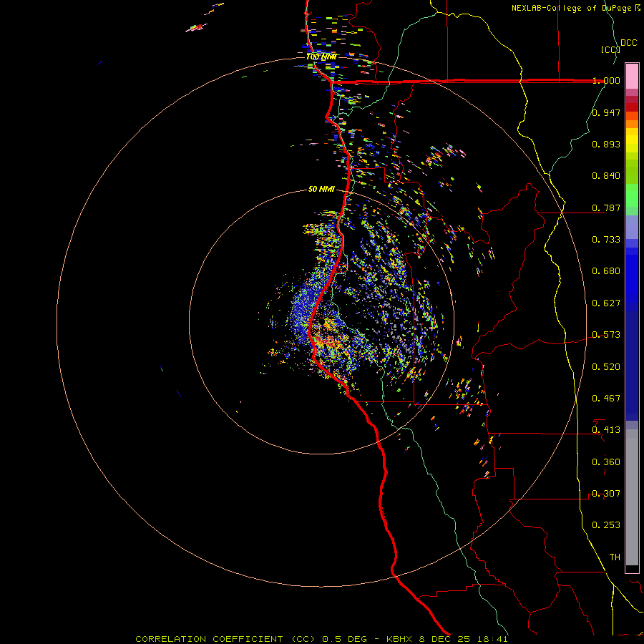The width and height of the screenshot is (644, 644).
Task: Click the [CC] unit label
Action: click(610, 49)
